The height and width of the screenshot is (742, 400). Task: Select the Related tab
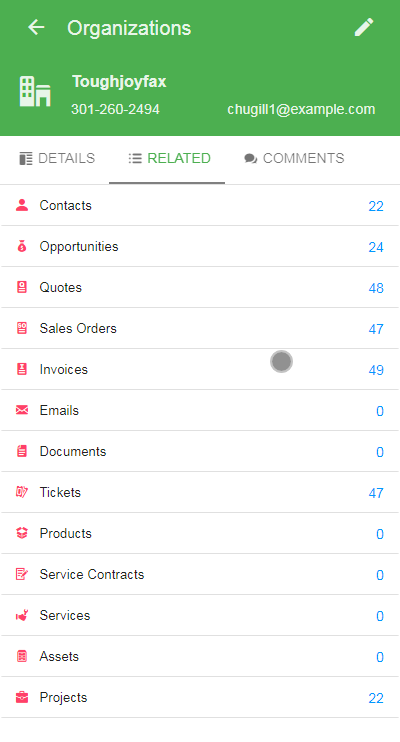point(169,158)
